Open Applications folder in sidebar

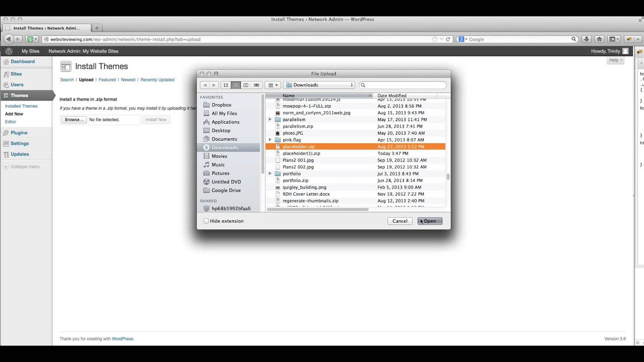(x=225, y=122)
